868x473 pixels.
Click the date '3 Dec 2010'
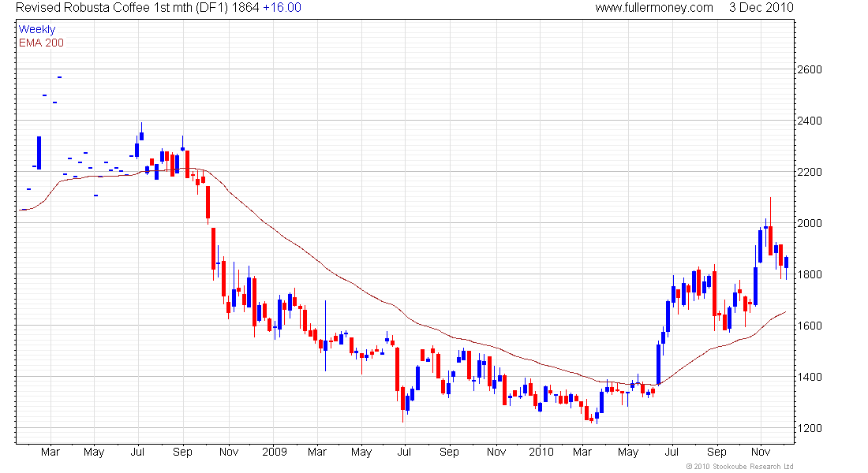click(761, 8)
